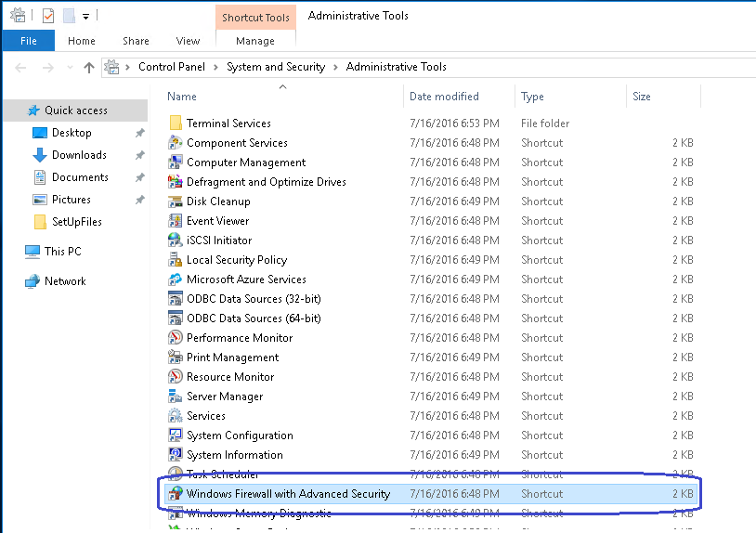Click the 7/16/2016 6:53 PM date cell
756x533 pixels.
coord(454,123)
